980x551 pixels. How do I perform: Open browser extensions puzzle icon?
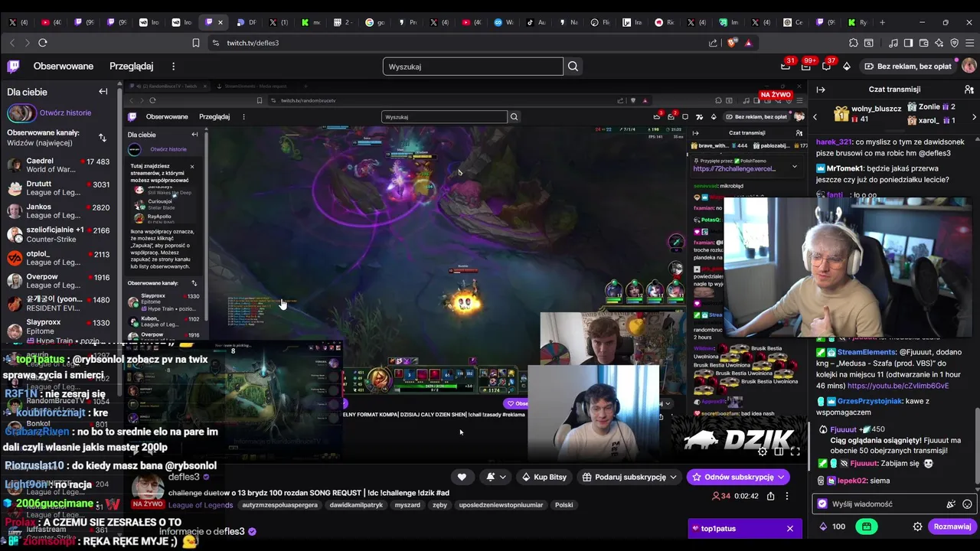point(854,43)
